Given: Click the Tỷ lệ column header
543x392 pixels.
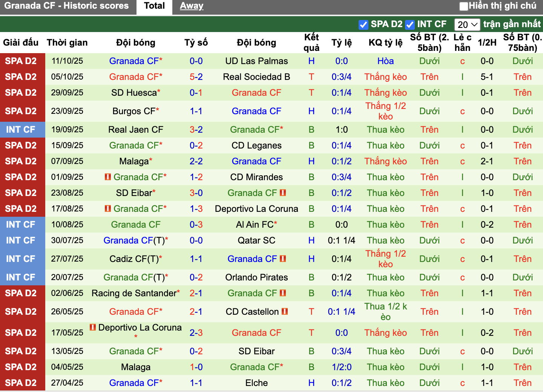Looking at the screenshot, I should click(x=342, y=43).
